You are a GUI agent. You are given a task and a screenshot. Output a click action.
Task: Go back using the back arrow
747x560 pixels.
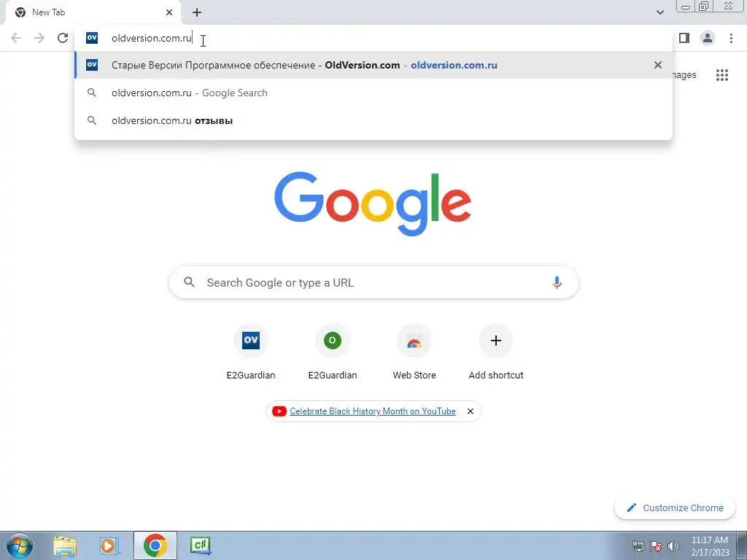point(16,38)
